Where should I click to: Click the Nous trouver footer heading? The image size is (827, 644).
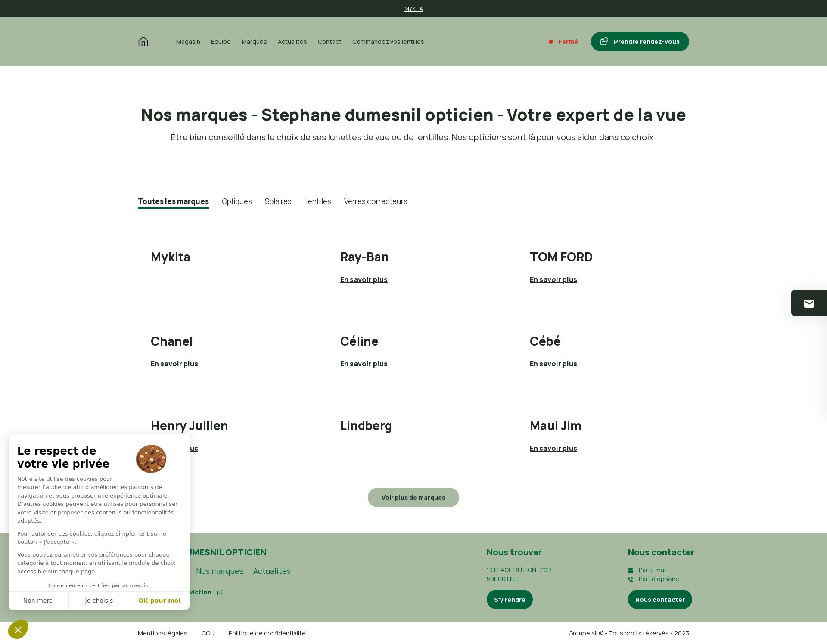[514, 552]
